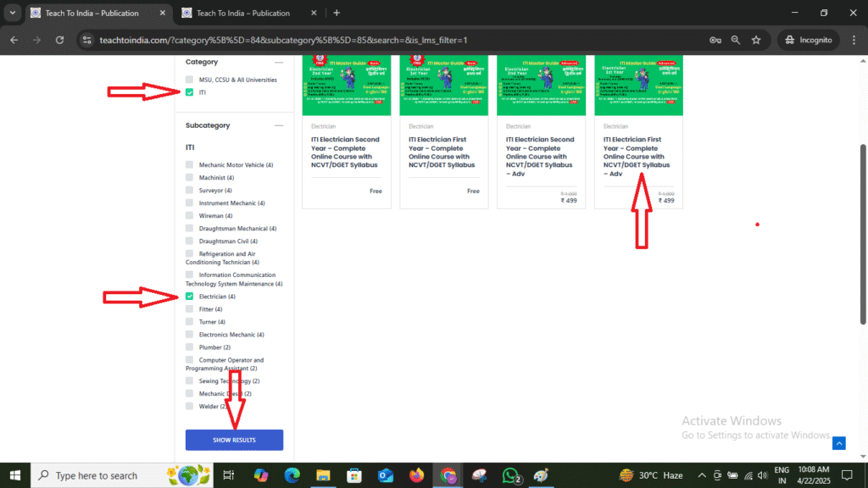
Task: Check the Surveyor (4) checkbox
Action: 189,191
